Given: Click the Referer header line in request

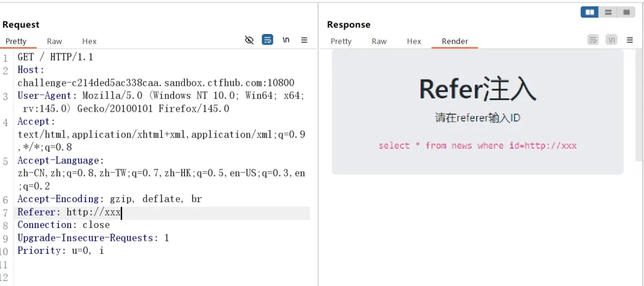Looking at the screenshot, I should 69,212.
